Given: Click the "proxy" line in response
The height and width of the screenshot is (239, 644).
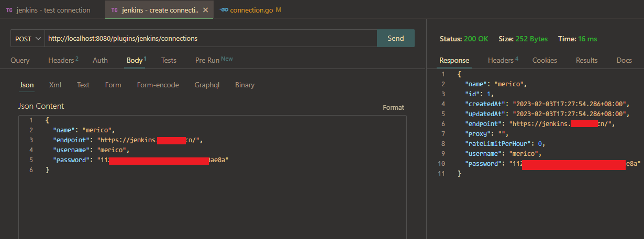Looking at the screenshot, I should click(x=486, y=133).
